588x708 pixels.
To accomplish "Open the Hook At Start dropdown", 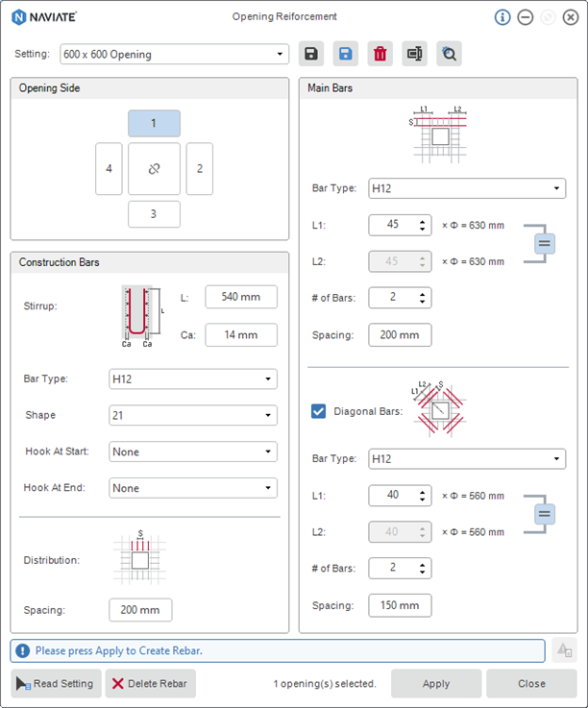I will click(x=192, y=452).
